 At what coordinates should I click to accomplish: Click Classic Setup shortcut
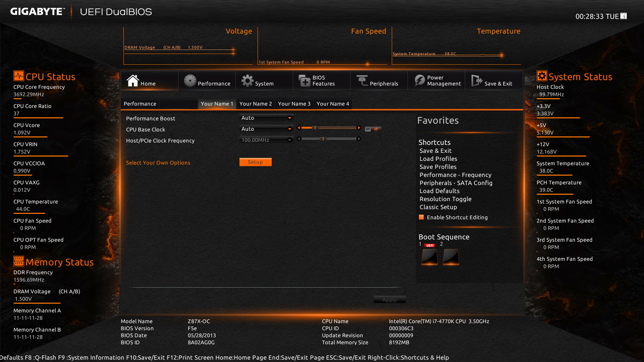pyautogui.click(x=438, y=207)
